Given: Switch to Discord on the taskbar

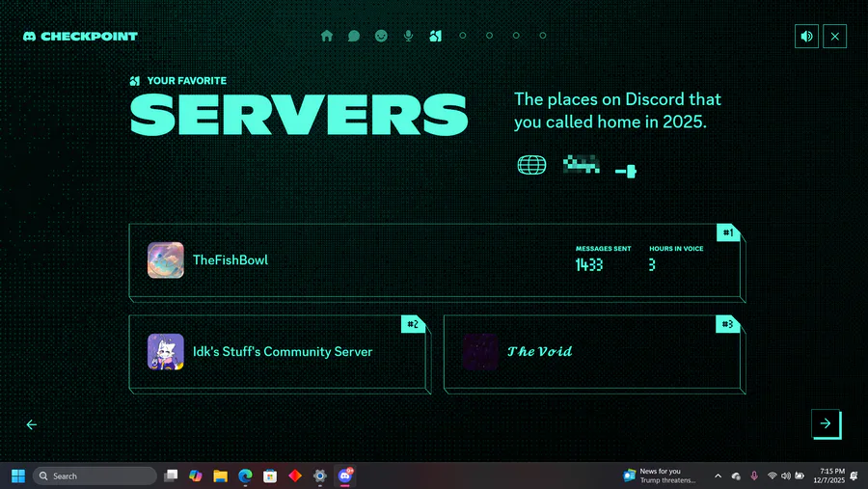Looking at the screenshot, I should tap(345, 475).
